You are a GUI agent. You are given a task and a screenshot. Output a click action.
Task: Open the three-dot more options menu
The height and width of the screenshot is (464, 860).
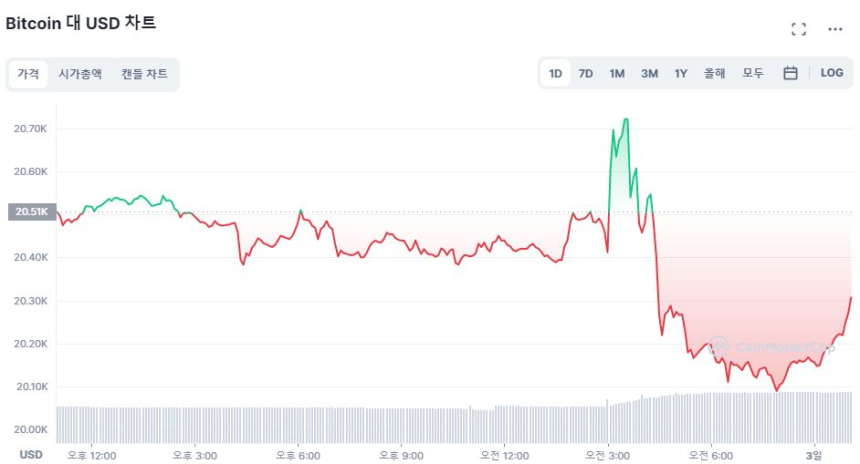pyautogui.click(x=835, y=29)
